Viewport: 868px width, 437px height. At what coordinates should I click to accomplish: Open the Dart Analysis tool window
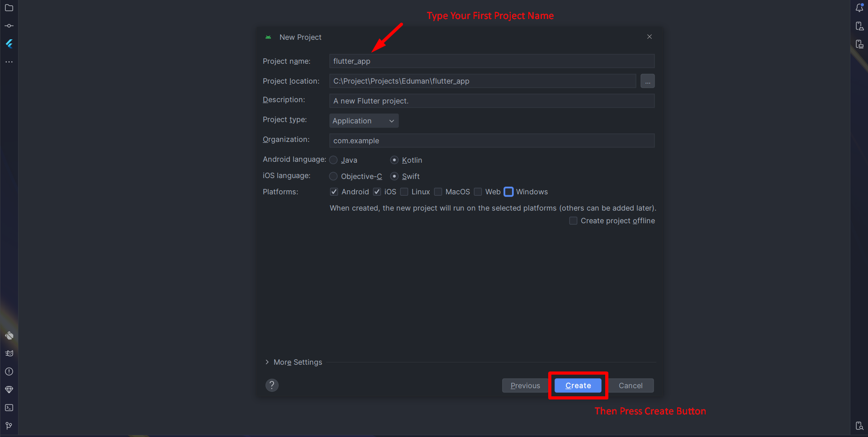click(x=9, y=335)
